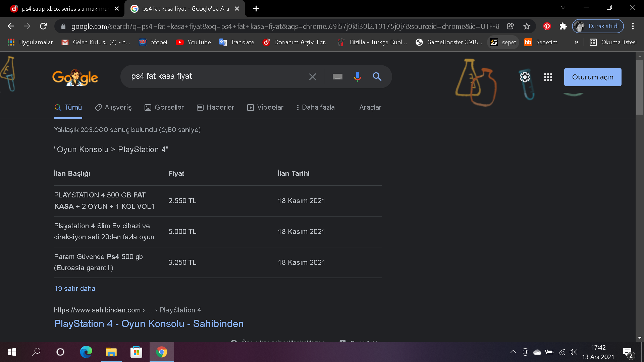Open the Duraklatıldı profile menu
The image size is (644, 362).
click(598, 26)
